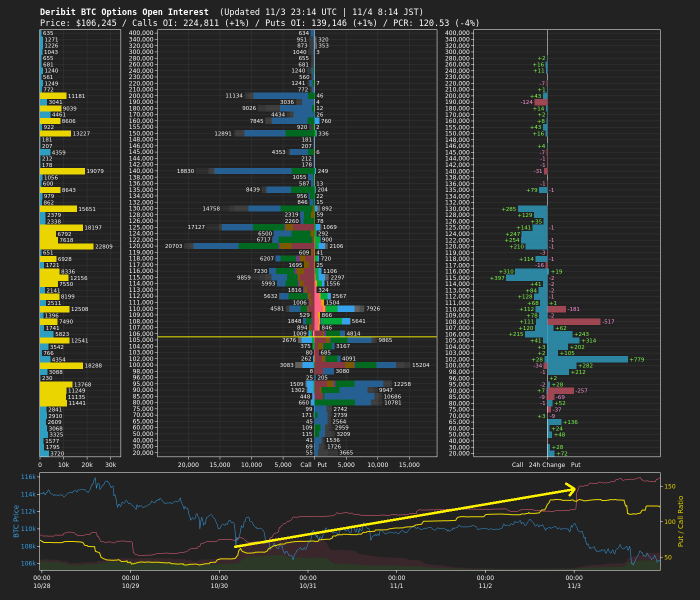Click the red -517 put change bar
This screenshot has width=700, height=600.
[x=573, y=321]
